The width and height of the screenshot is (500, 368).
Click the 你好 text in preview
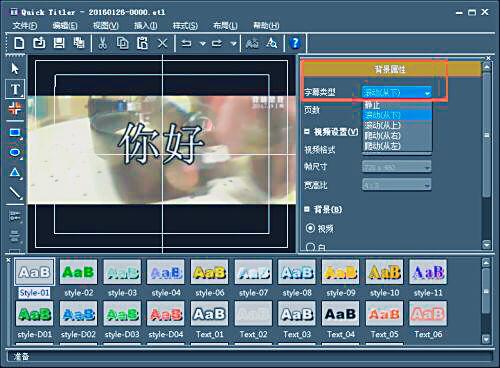(161, 144)
